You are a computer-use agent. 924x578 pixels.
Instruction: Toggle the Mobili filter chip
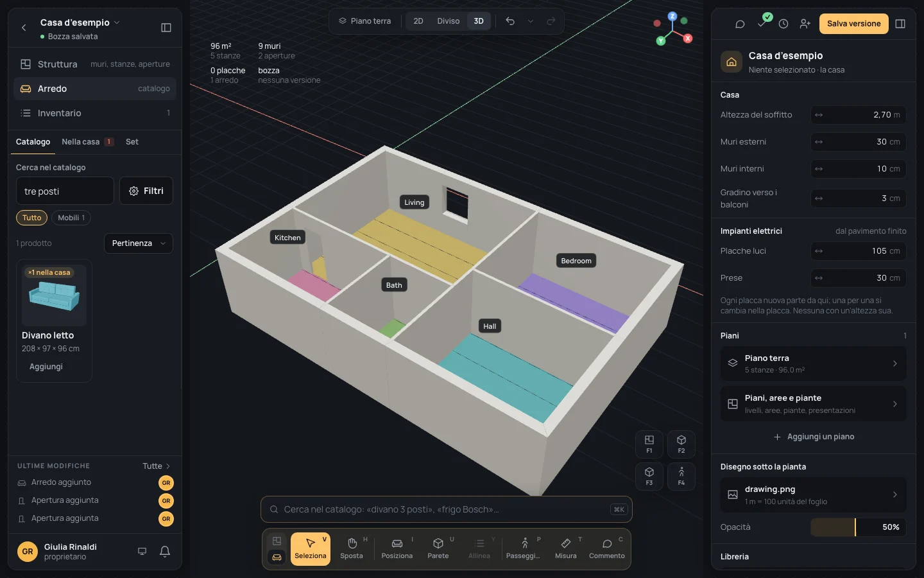coord(71,218)
